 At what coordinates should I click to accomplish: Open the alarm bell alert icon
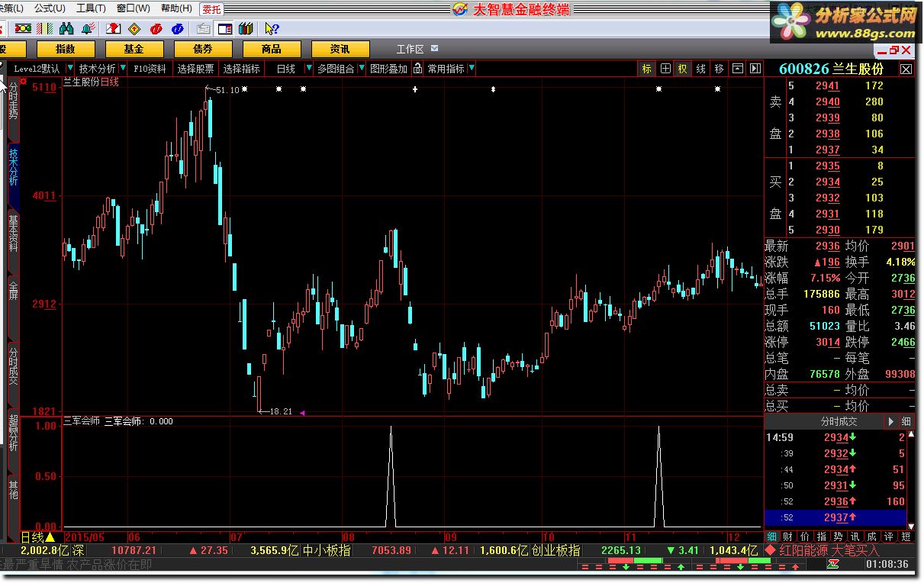click(x=88, y=29)
